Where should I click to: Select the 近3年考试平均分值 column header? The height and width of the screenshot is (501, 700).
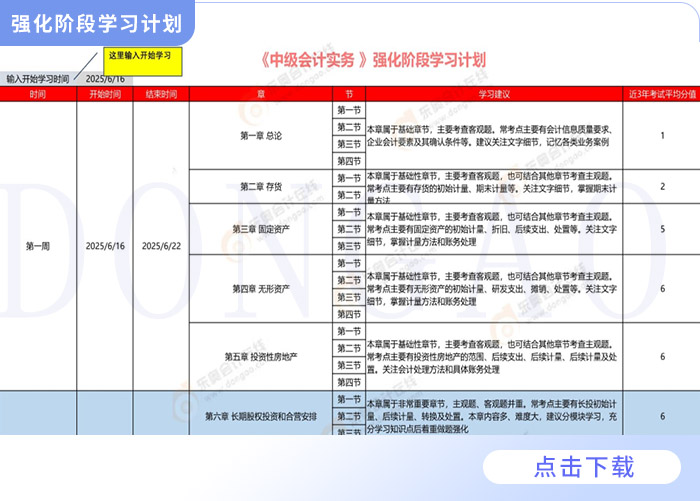pyautogui.click(x=662, y=94)
